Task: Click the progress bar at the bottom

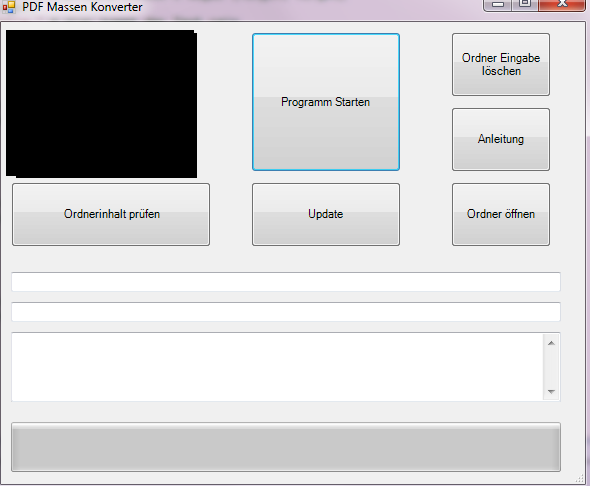Action: [x=286, y=447]
